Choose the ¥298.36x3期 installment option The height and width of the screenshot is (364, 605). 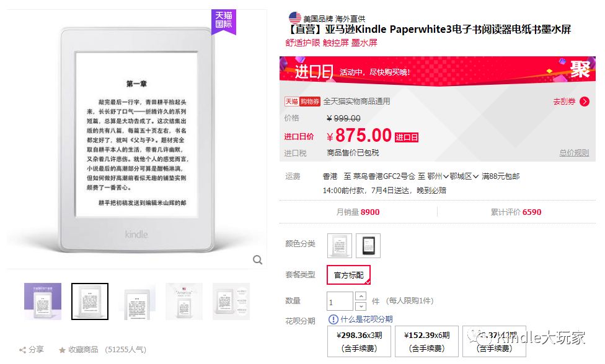click(x=360, y=342)
